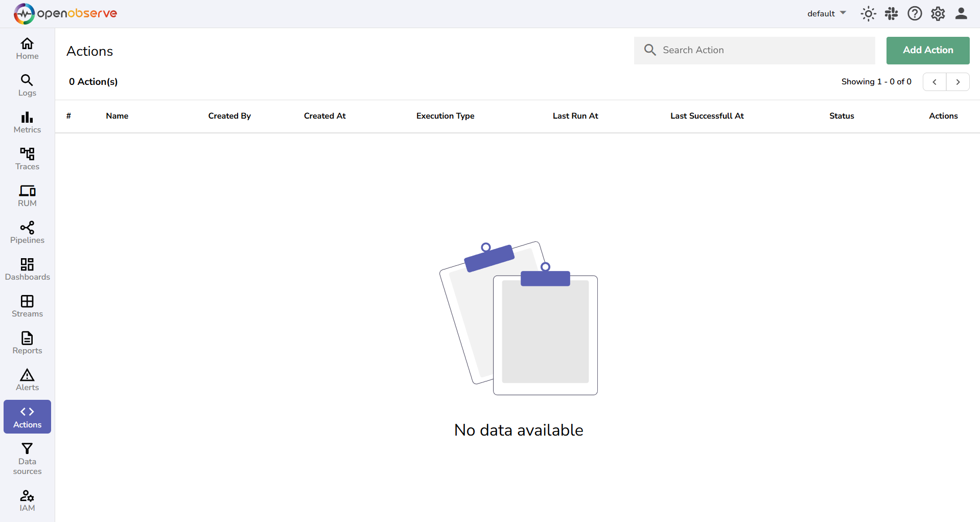Open IAM user management
This screenshot has height=522, width=980.
(27, 500)
